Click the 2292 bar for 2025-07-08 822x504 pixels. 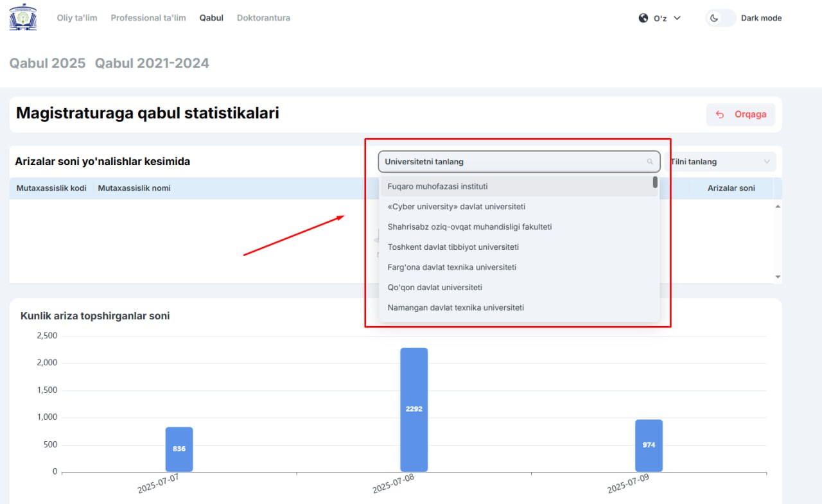(414, 410)
